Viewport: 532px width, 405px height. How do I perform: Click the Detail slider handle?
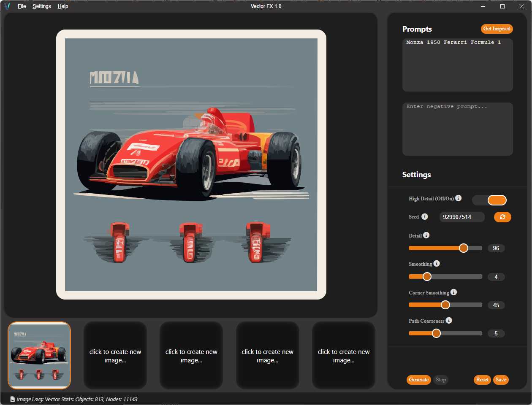464,248
